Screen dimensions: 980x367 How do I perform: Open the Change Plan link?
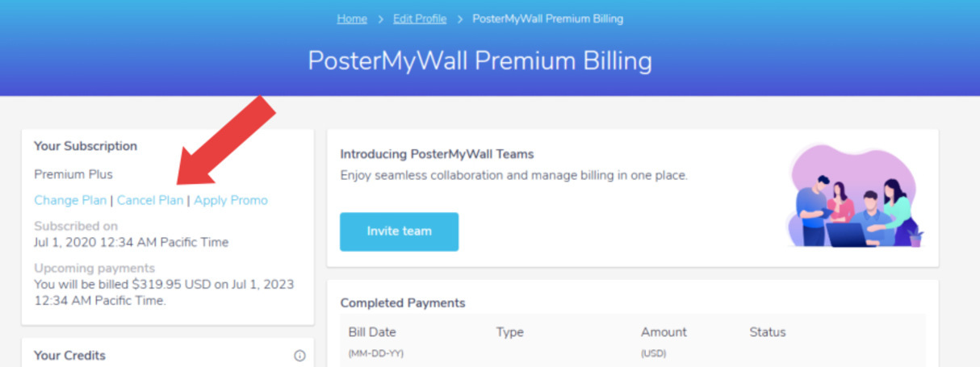pyautogui.click(x=70, y=200)
